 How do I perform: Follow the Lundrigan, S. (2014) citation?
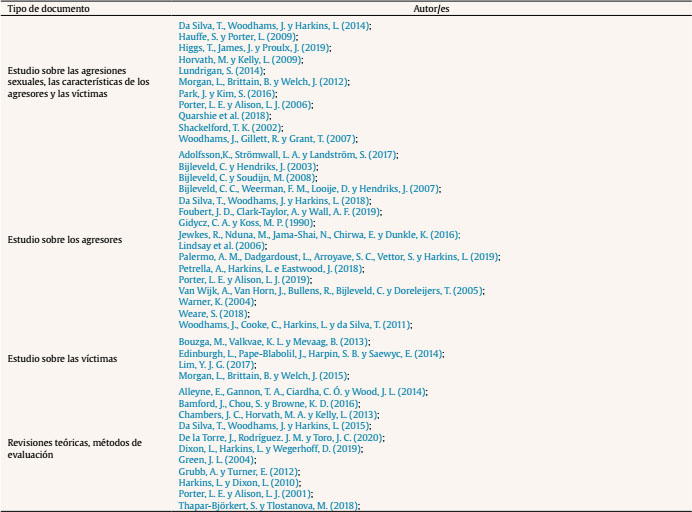coord(221,71)
